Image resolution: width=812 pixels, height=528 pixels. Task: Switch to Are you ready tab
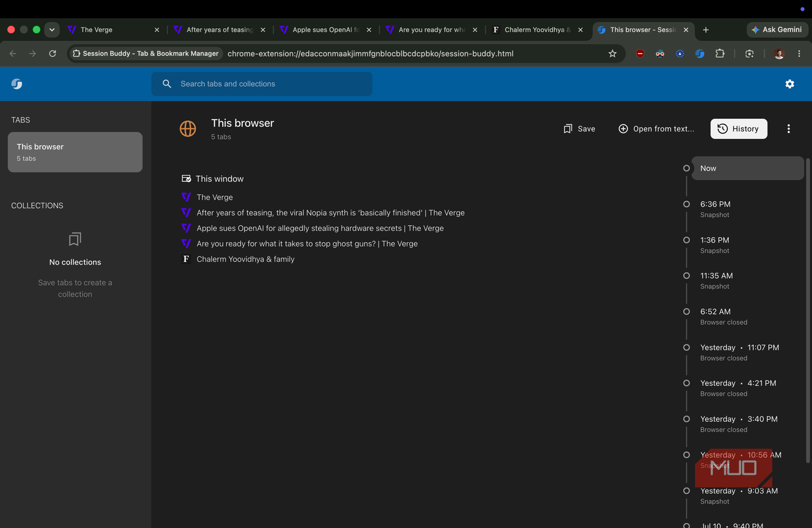(432, 29)
